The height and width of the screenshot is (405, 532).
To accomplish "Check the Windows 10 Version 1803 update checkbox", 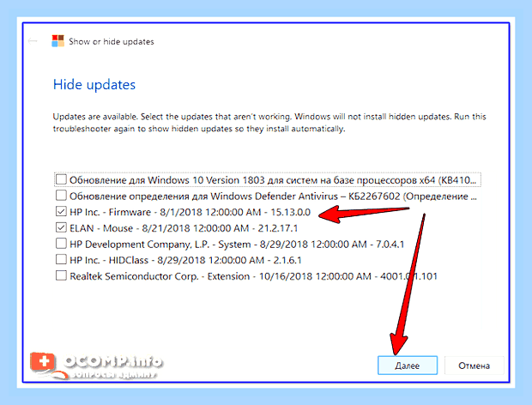I will [61, 179].
